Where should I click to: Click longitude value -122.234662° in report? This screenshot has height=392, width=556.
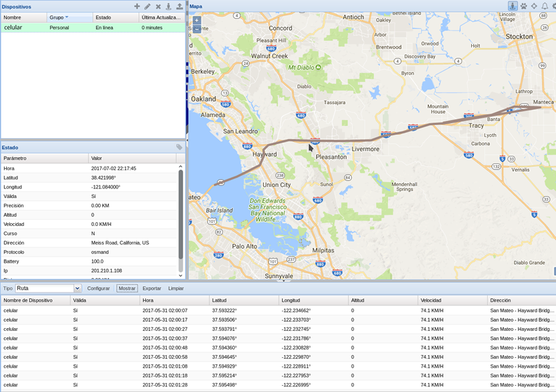[x=296, y=311]
